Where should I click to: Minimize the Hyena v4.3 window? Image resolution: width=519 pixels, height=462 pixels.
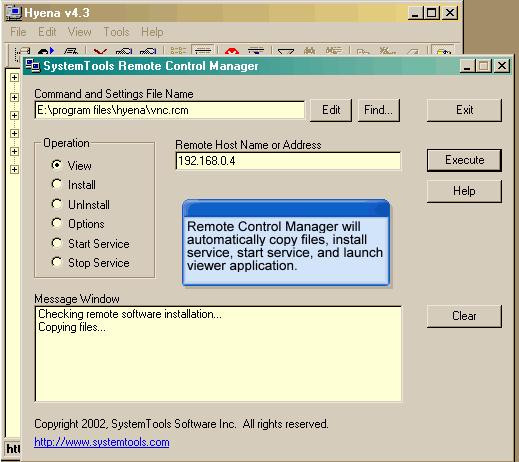click(415, 13)
